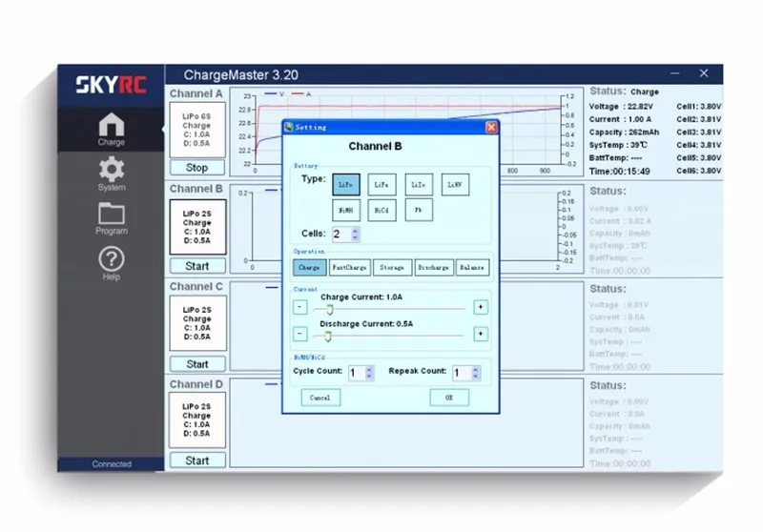
Task: Start charging on Channel C
Action: [197, 364]
